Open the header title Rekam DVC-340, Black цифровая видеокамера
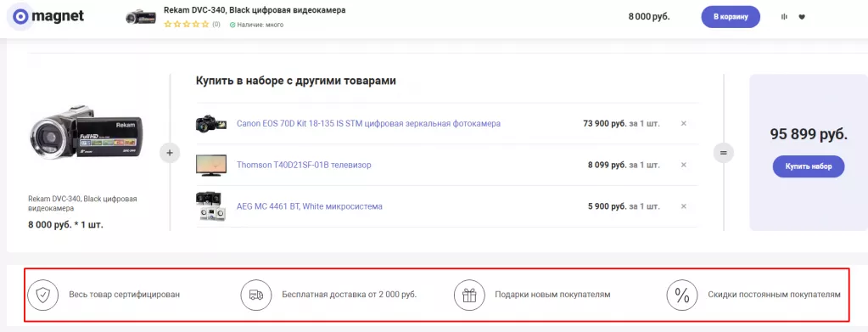Image resolution: width=868 pixels, height=332 pixels. pos(255,10)
